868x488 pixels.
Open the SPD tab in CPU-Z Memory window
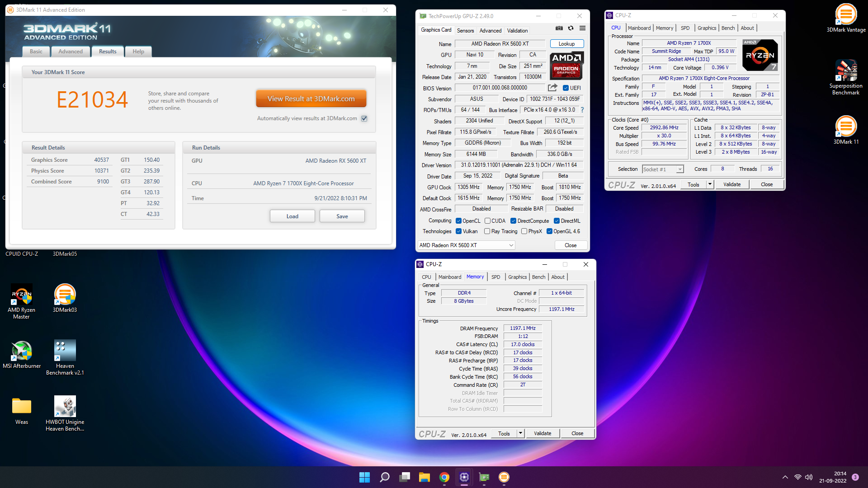point(495,277)
